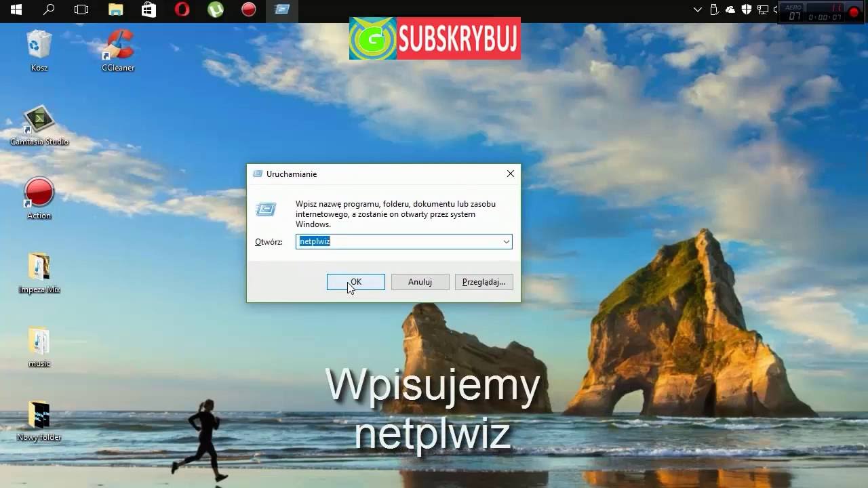Click the safely remove hardware tray icon
Screen dimensions: 868x488
click(x=714, y=9)
